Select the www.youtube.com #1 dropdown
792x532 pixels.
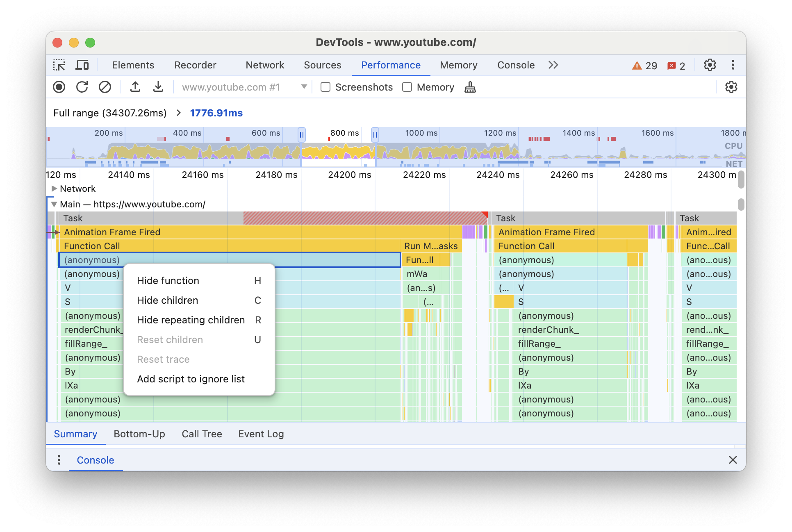pyautogui.click(x=241, y=87)
